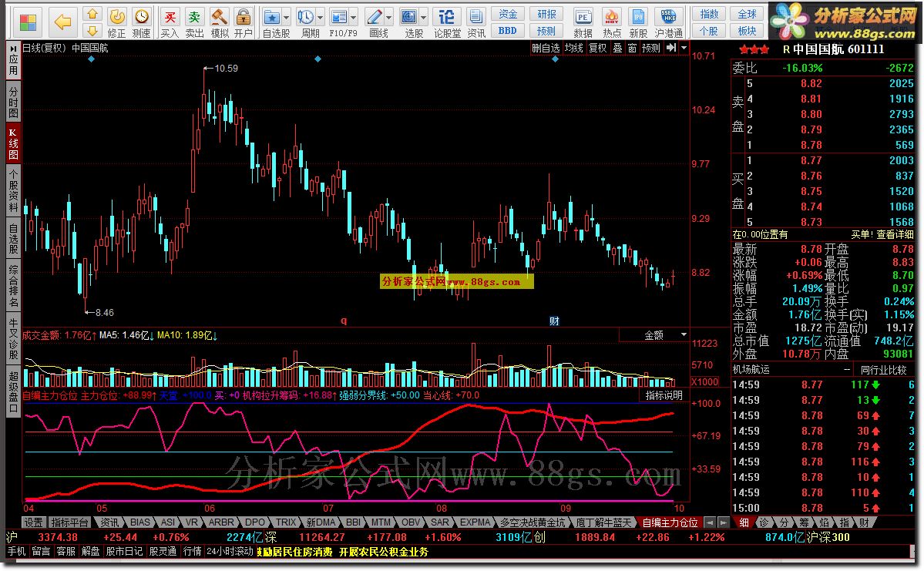Click the 指标说明 indicator description button
This screenshot has height=571, width=924.
(x=664, y=395)
